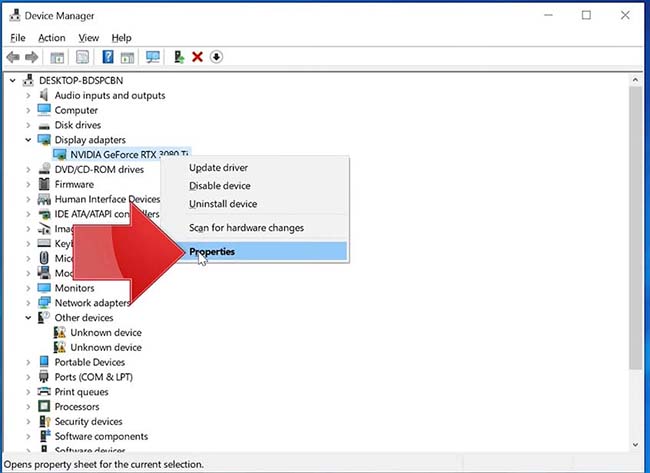Select the second Unknown device entry
This screenshot has height=473, width=650.
coord(106,347)
